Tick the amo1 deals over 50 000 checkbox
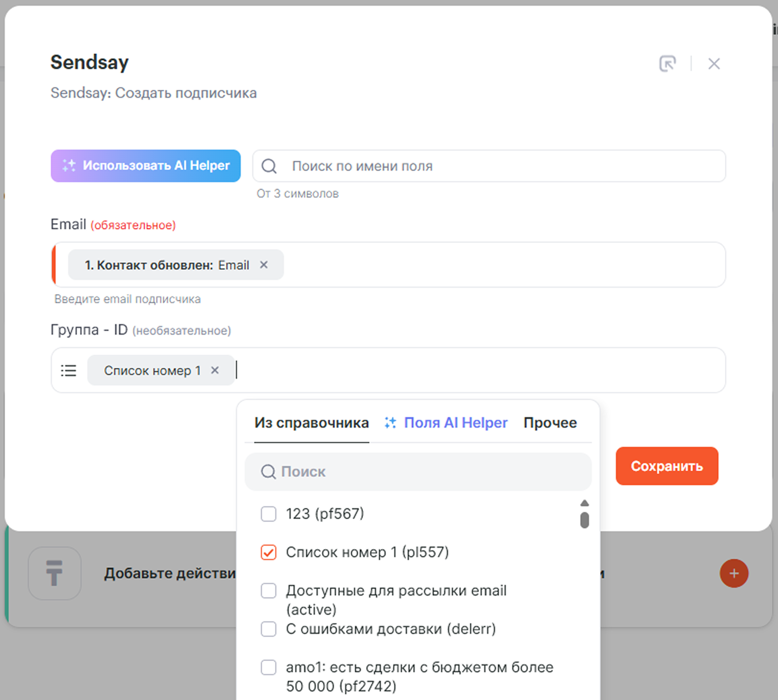This screenshot has width=778, height=700. 269,667
